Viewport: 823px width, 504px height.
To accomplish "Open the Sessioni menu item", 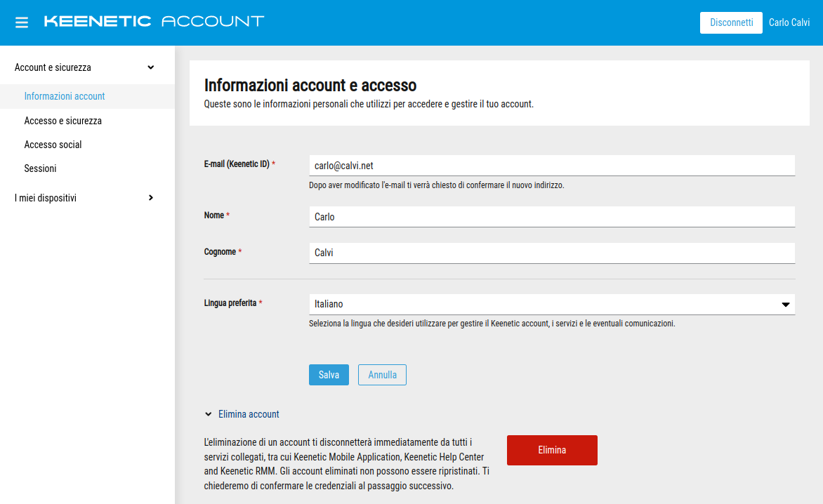I will coord(41,168).
